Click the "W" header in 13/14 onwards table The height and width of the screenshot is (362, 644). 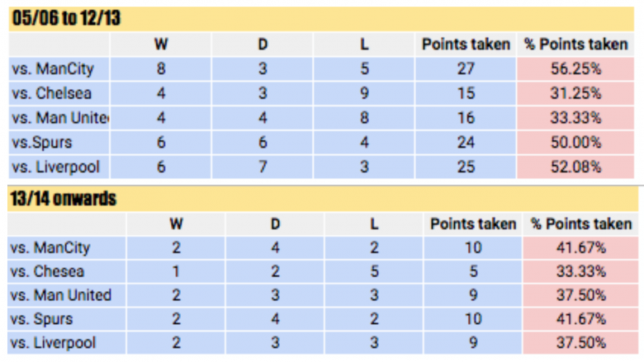(176, 223)
